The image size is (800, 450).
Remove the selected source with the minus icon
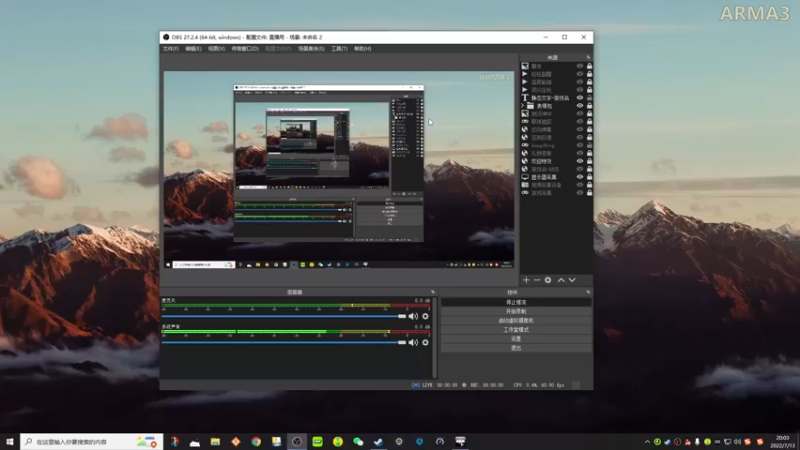click(x=537, y=280)
